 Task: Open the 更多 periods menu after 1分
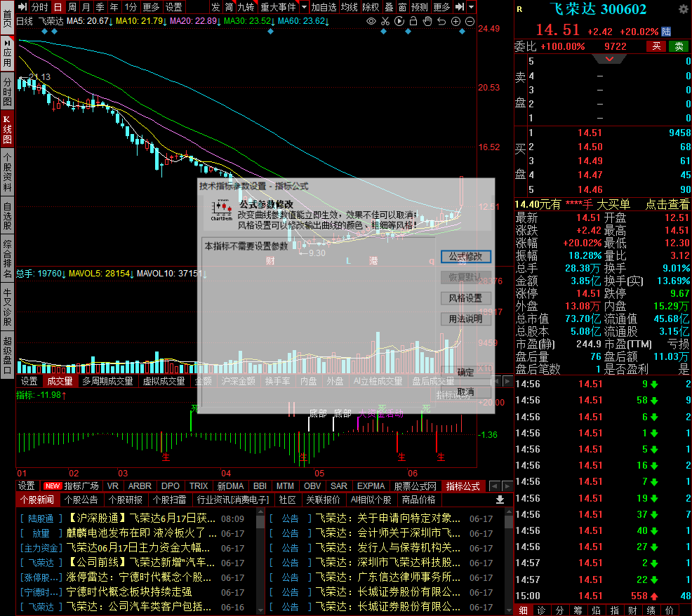pos(151,7)
